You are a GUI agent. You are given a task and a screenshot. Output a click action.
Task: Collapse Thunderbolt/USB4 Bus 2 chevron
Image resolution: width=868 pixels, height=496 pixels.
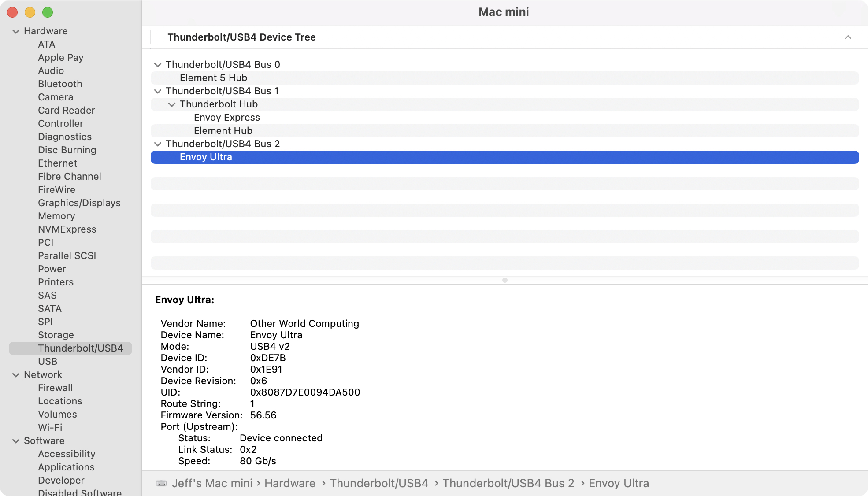pos(158,144)
